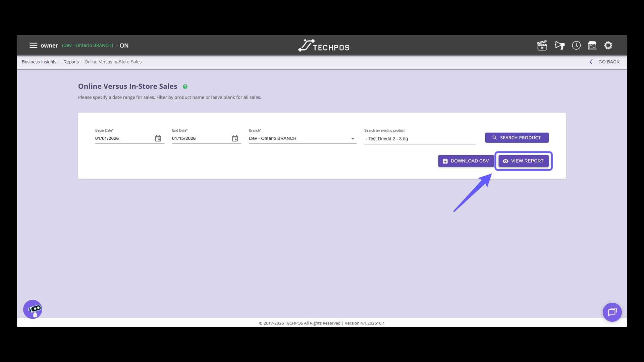Navigate to Business Insights breadcrumb
The image size is (644, 362).
tap(39, 62)
